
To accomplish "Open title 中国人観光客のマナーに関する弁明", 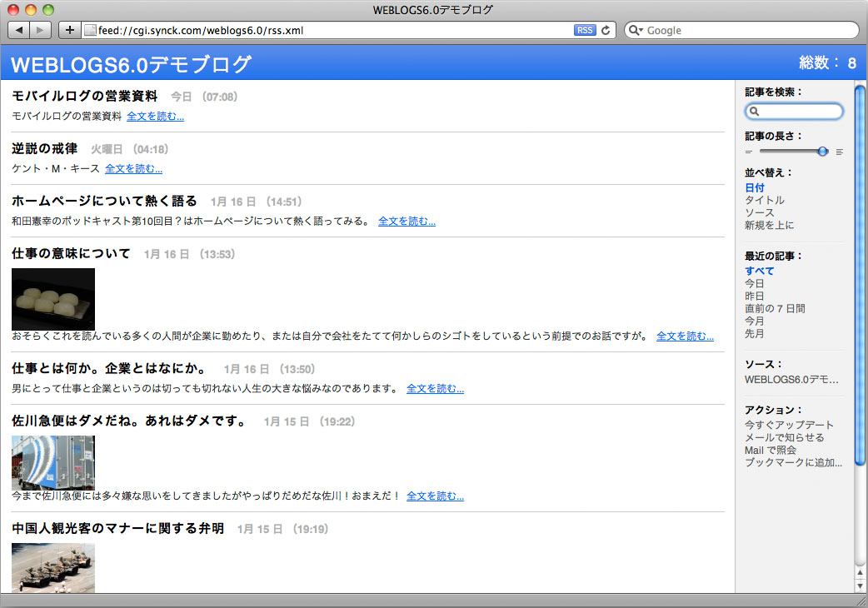I will coord(118,528).
